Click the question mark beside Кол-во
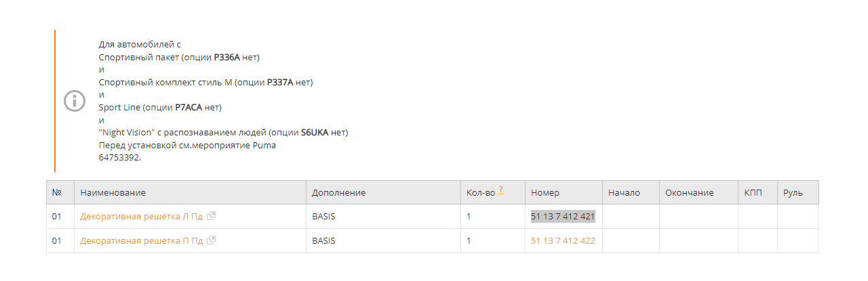The height and width of the screenshot is (281, 868). [500, 190]
